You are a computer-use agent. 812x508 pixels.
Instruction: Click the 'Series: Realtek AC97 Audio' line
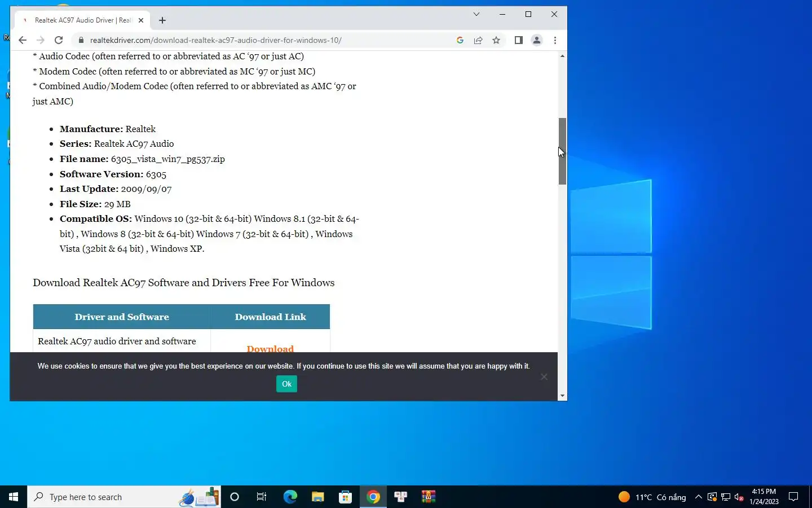tap(117, 144)
